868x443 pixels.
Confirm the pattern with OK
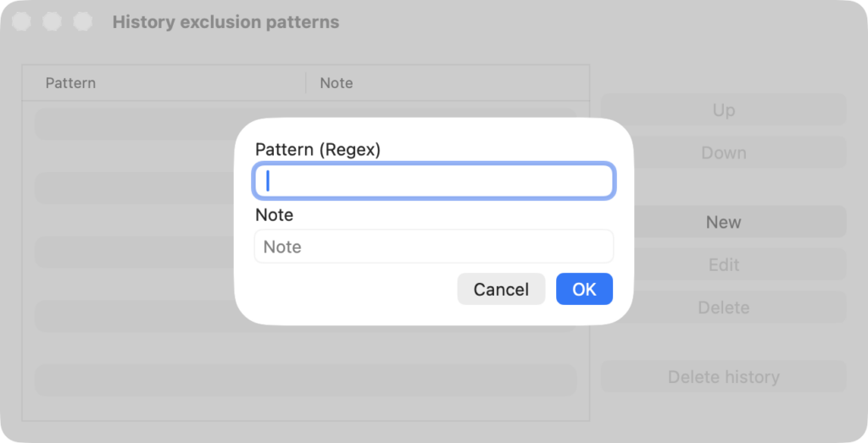tap(584, 289)
